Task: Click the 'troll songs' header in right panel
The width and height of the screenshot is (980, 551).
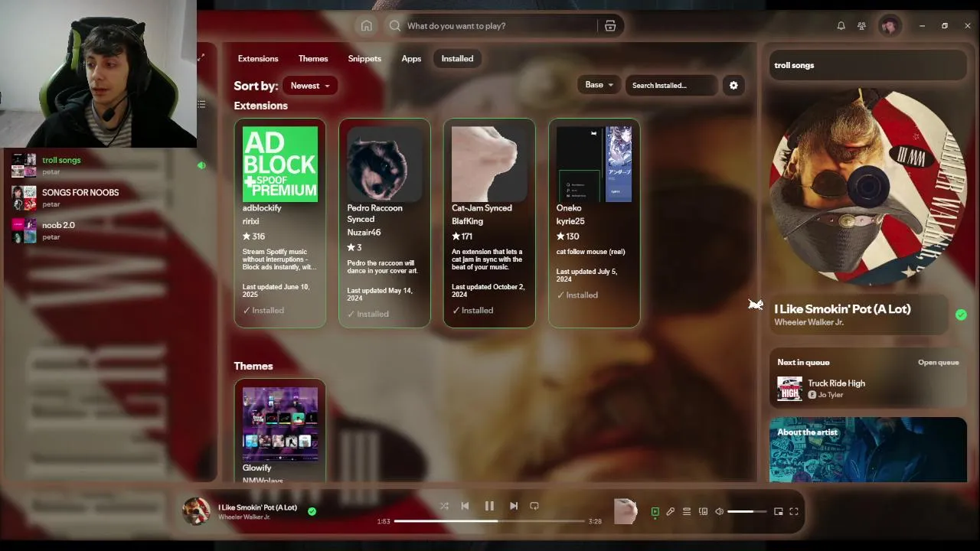Action: pos(794,65)
